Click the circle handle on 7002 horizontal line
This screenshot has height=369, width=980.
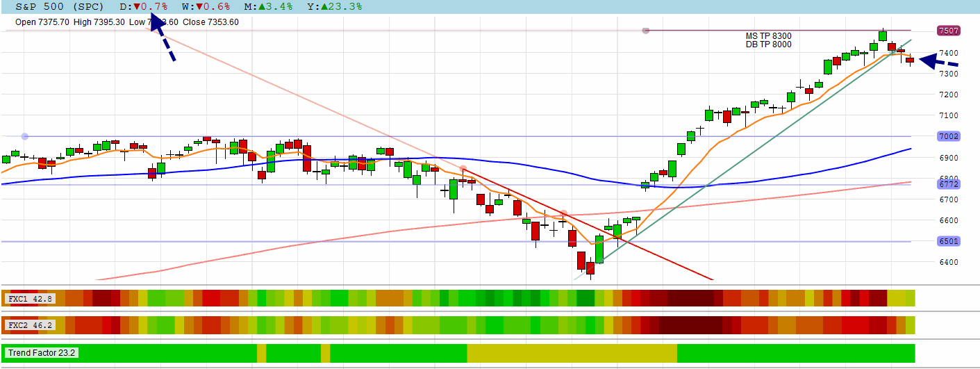pyautogui.click(x=25, y=136)
